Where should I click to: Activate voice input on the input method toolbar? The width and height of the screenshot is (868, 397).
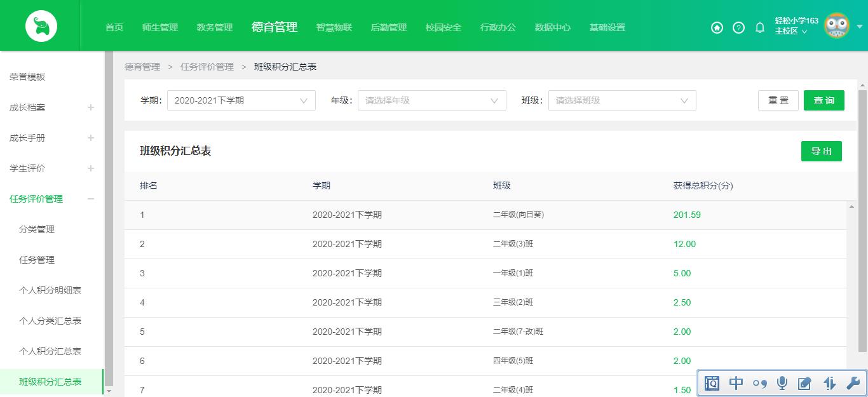(782, 383)
